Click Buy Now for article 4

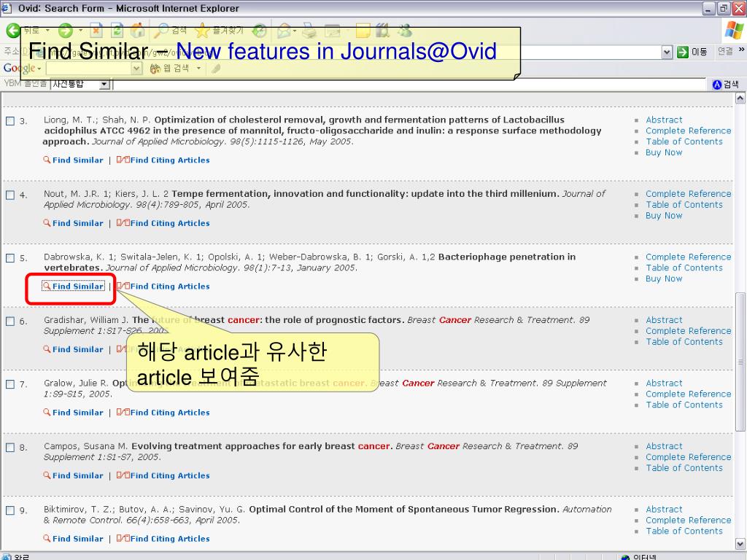click(664, 215)
